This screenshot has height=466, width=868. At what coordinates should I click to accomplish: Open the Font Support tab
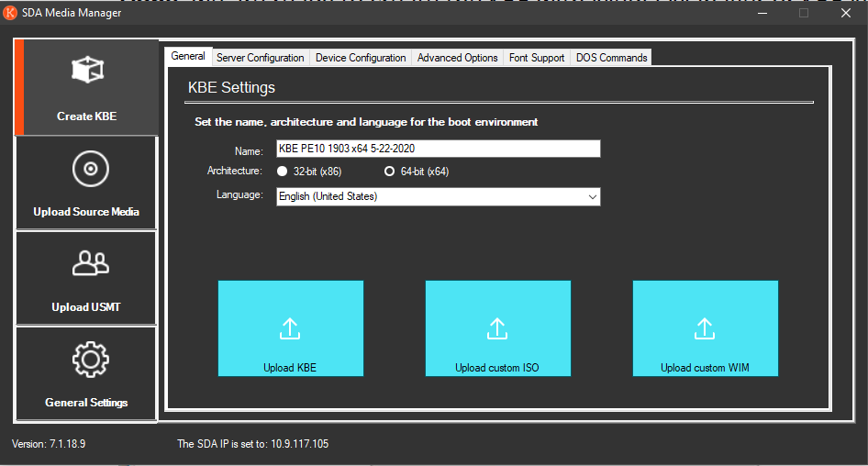coord(537,58)
